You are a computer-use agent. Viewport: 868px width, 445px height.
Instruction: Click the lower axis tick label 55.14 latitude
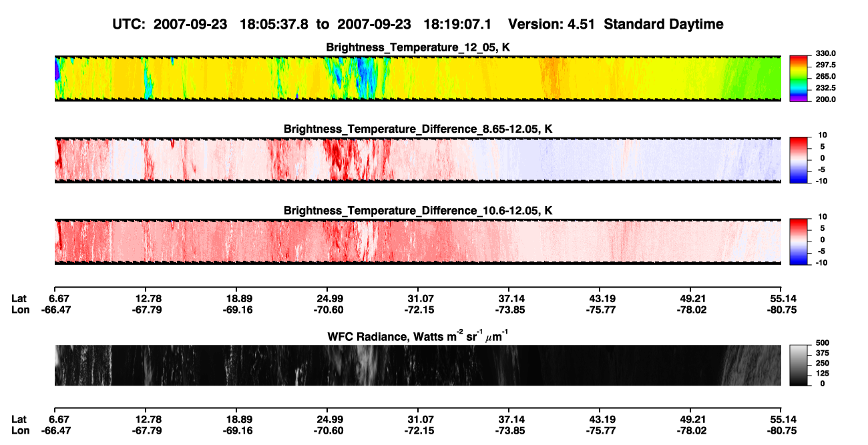pyautogui.click(x=783, y=419)
